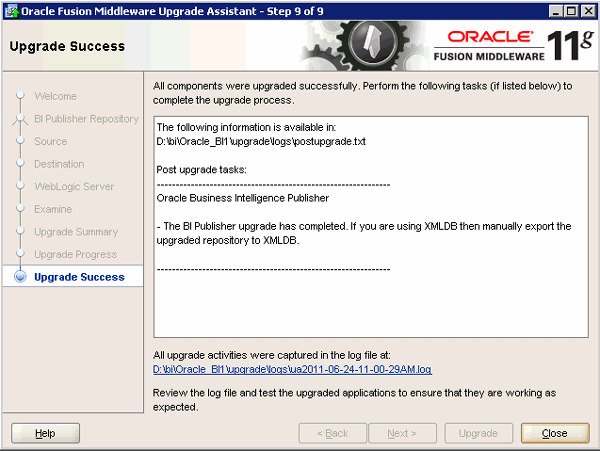This screenshot has width=600, height=451.
Task: Click 'Oracle Business Intelligence Publisher' text
Action: (x=243, y=198)
